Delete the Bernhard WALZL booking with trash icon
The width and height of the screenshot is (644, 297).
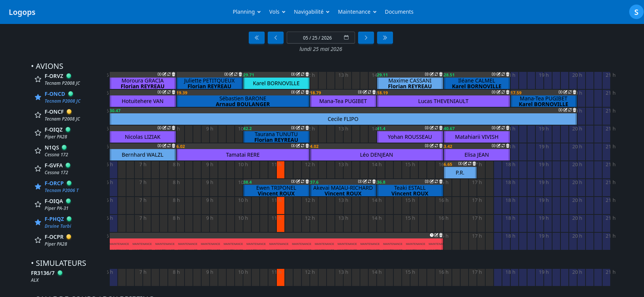point(174,146)
